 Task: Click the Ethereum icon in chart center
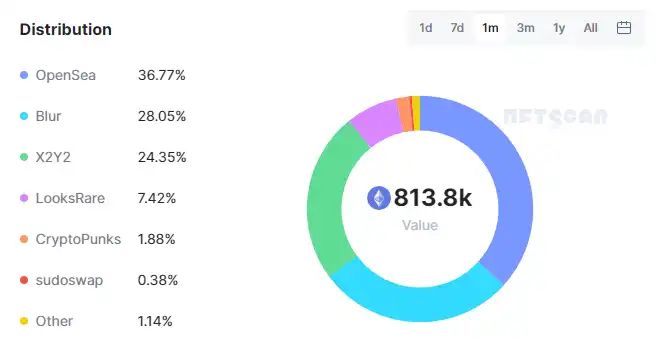coord(379,198)
